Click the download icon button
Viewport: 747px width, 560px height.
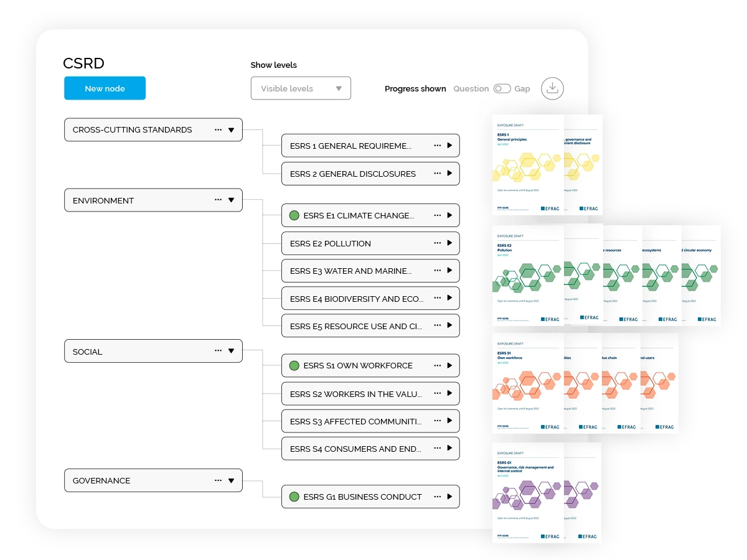pos(552,88)
